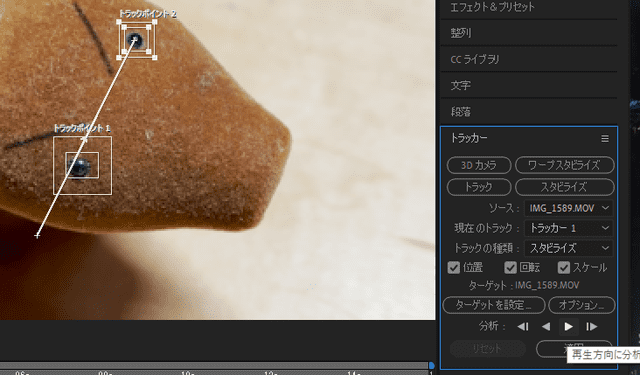
Task: Select track point 2 feature region
Action: point(137,39)
